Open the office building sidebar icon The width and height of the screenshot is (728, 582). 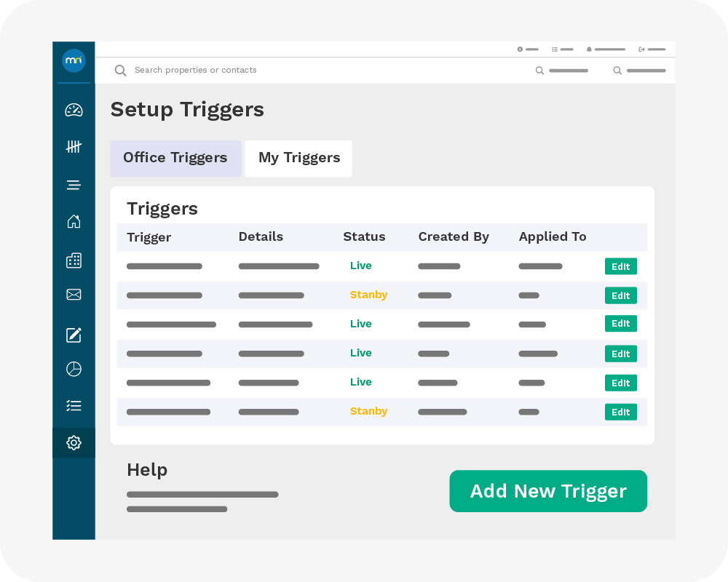point(74,260)
